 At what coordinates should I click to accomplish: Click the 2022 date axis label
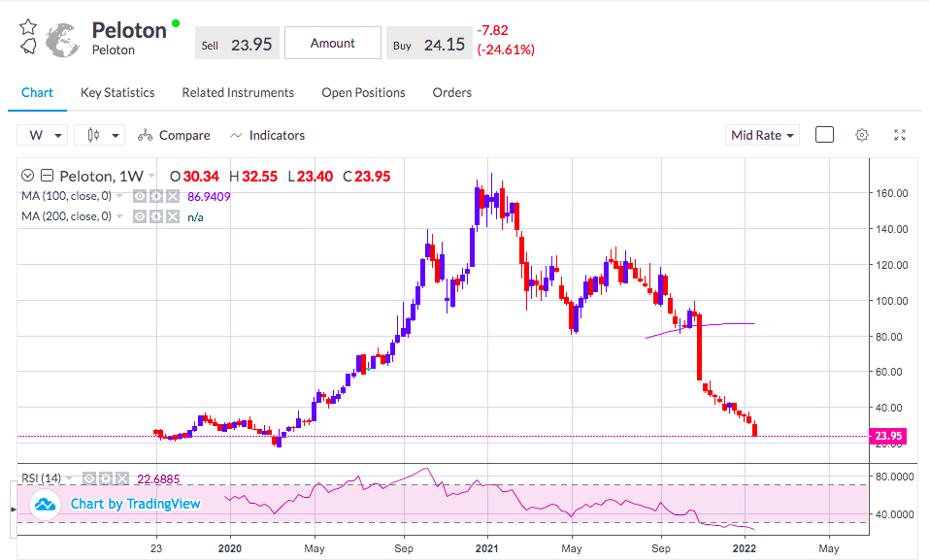(745, 548)
